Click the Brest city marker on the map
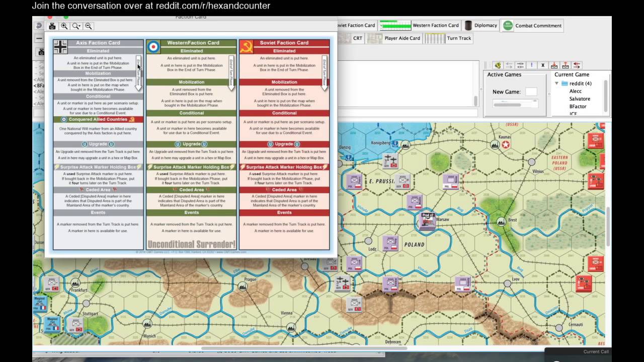The width and height of the screenshot is (644, 362). click(x=501, y=221)
